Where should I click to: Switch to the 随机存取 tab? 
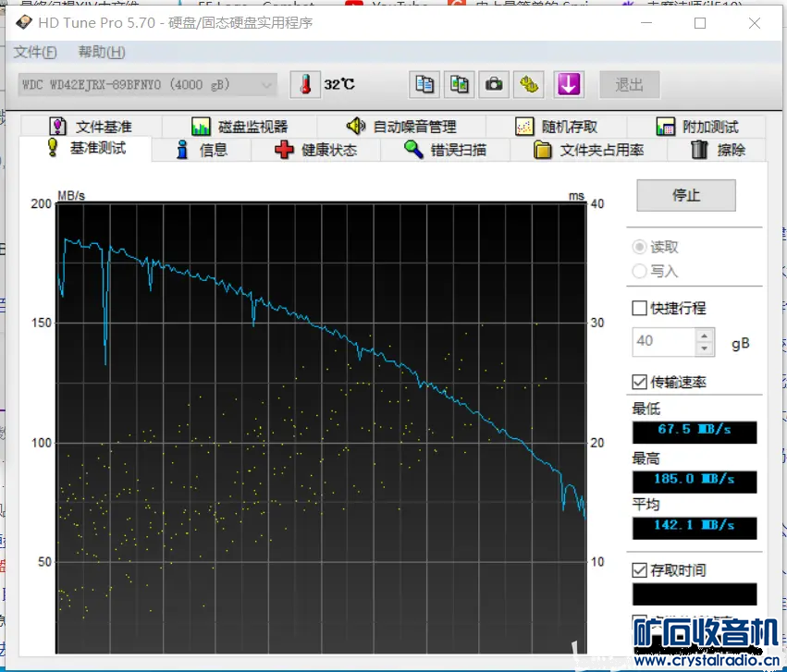coord(556,127)
